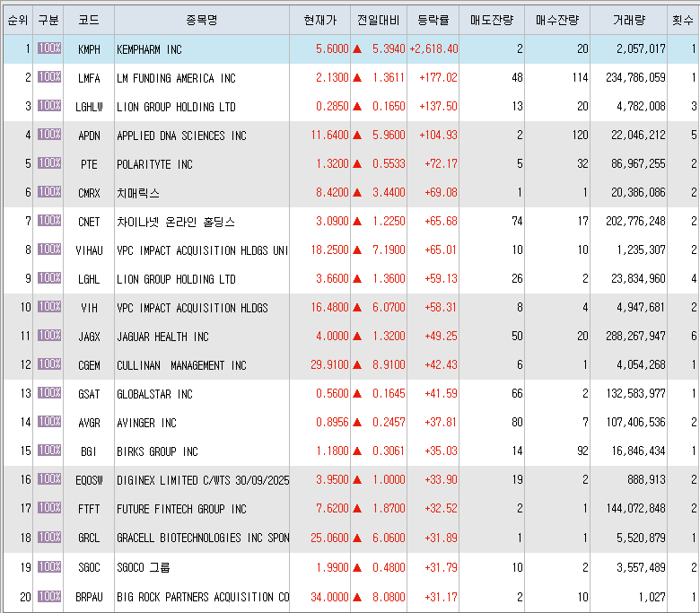Open the SGOCO 그룹 stock name
The height and width of the screenshot is (613, 700).
(x=144, y=567)
